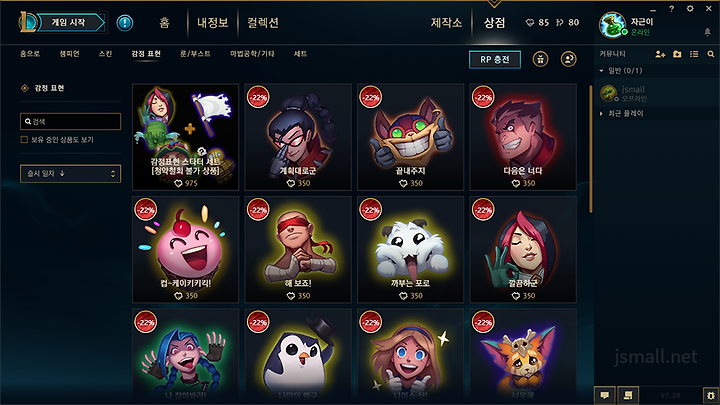
Task: Open the 출시 일자 sort dropdown
Action: [71, 174]
